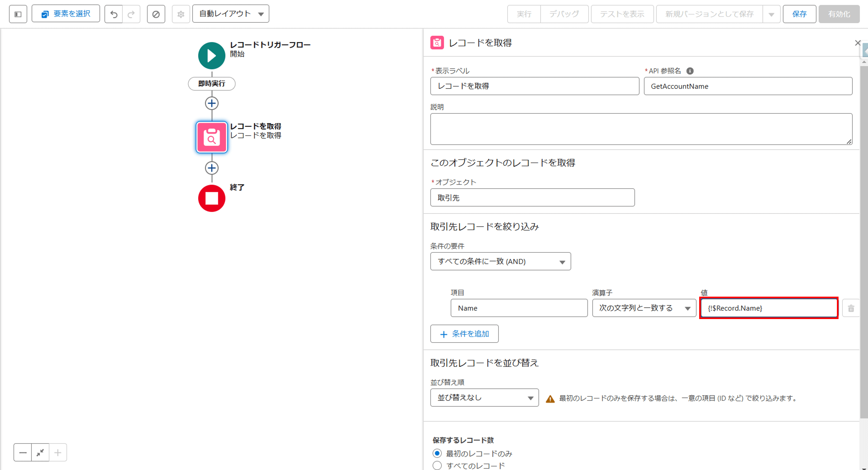This screenshot has width=868, height=470.
Task: Click the 項目 field showing Name
Action: click(x=519, y=308)
